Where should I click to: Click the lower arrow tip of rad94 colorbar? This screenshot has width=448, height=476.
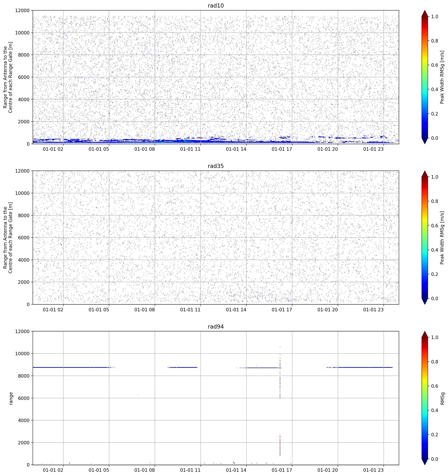pyautogui.click(x=425, y=462)
